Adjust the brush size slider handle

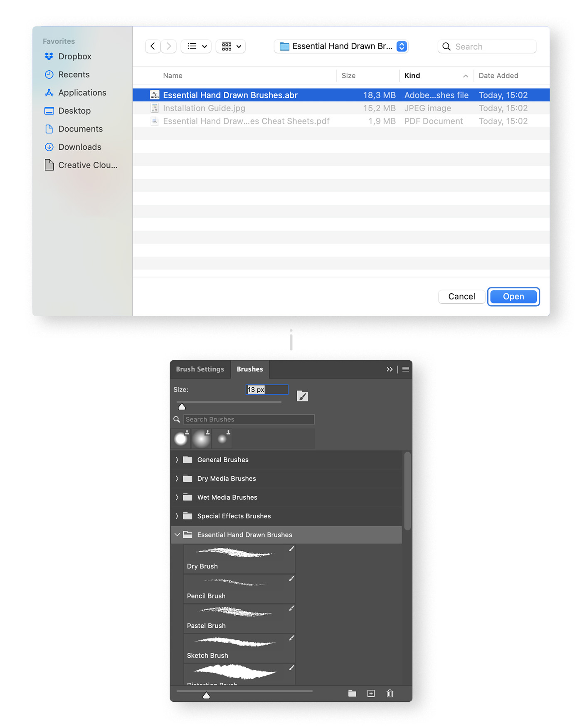point(182,406)
